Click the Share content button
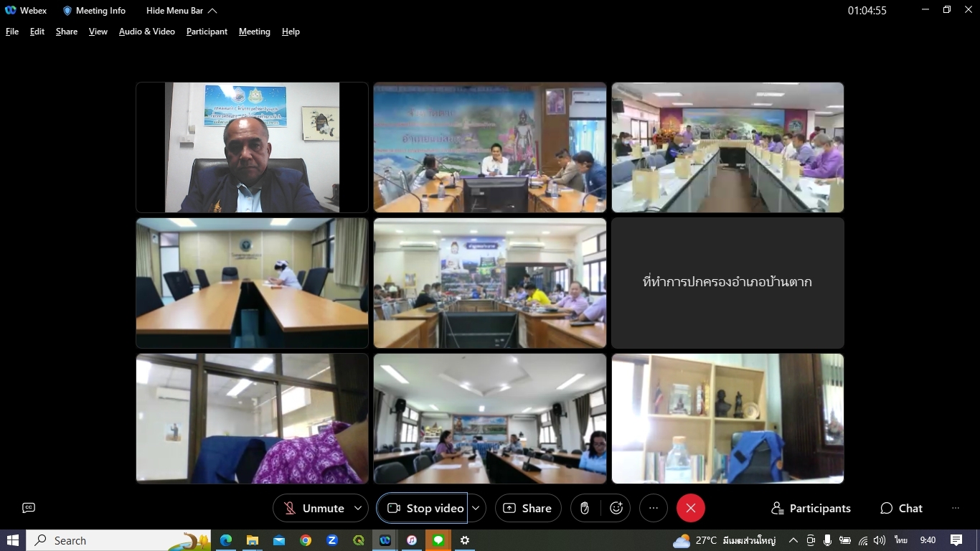Viewport: 980px width, 551px height. 528,508
